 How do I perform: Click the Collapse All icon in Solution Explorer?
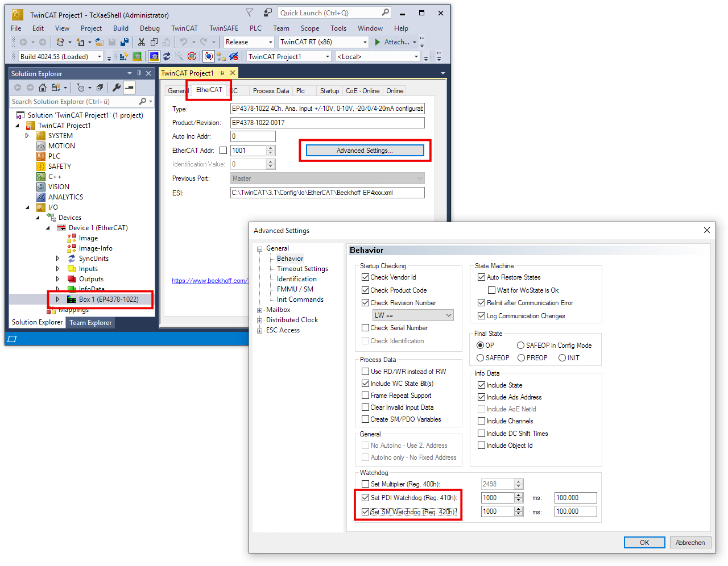(x=100, y=88)
